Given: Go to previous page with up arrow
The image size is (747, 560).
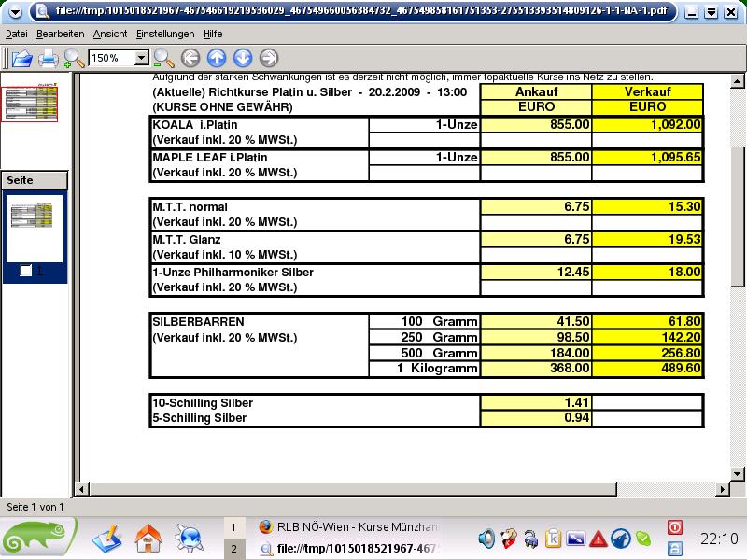Looking at the screenshot, I should pos(216,58).
